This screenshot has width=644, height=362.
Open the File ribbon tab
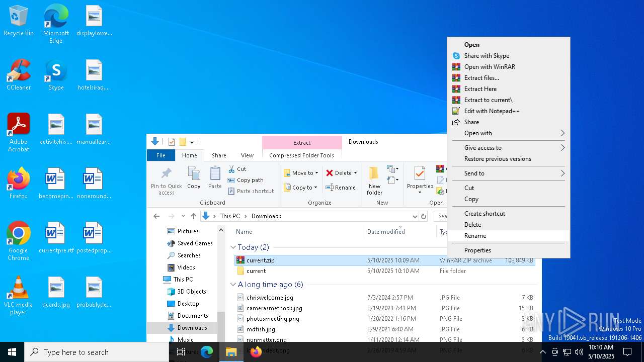[x=161, y=155]
